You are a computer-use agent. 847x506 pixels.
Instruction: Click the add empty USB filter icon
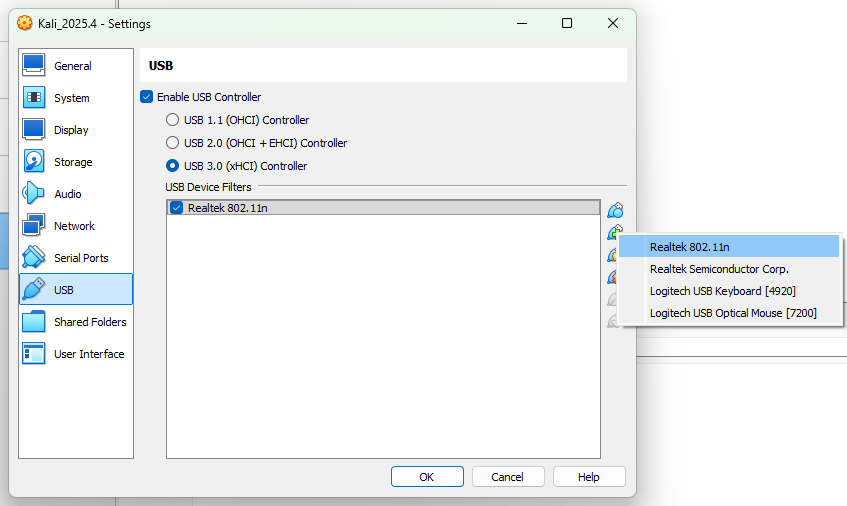click(615, 210)
